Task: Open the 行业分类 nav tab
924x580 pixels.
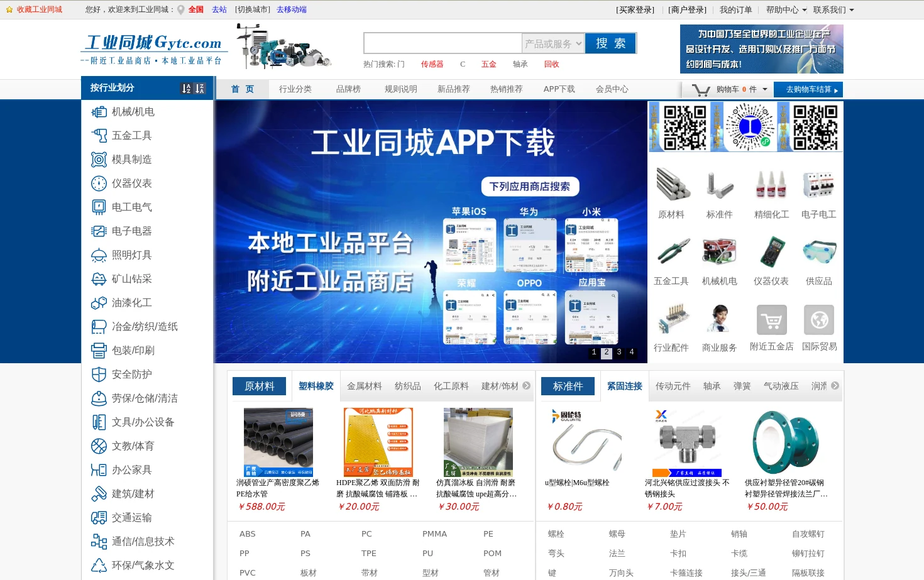Action: tap(295, 89)
